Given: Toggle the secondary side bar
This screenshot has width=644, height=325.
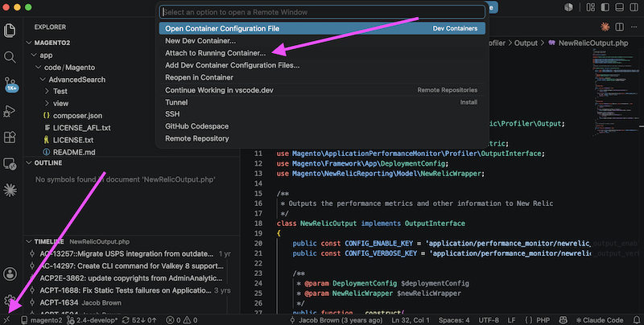Looking at the screenshot, I should [x=634, y=7].
